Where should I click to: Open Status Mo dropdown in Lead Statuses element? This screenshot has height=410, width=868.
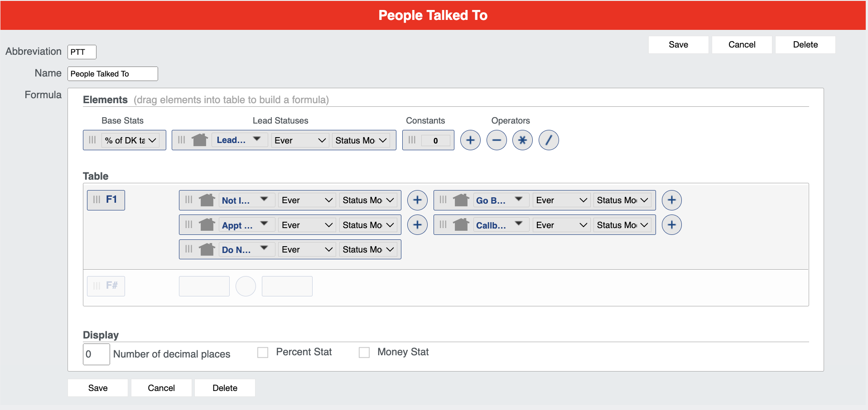coord(361,140)
